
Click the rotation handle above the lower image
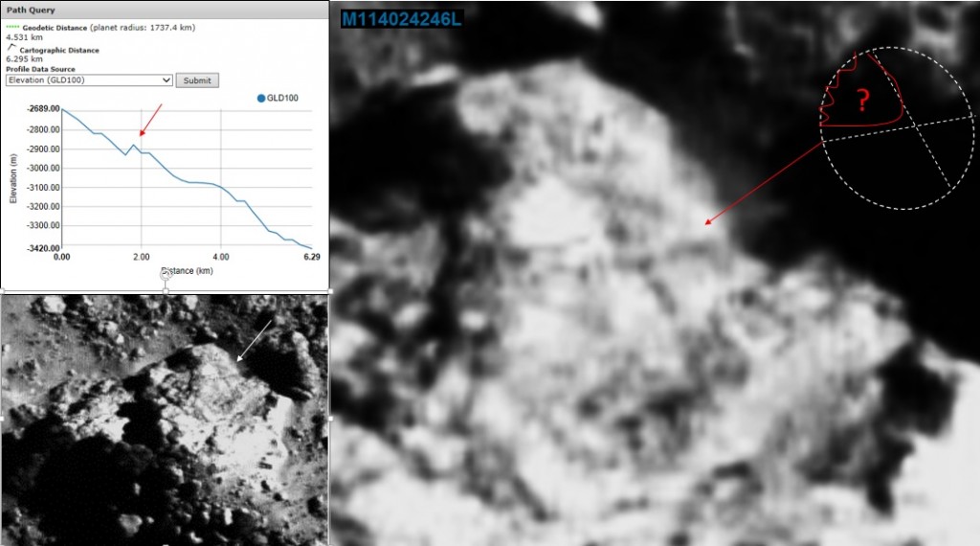click(x=165, y=275)
